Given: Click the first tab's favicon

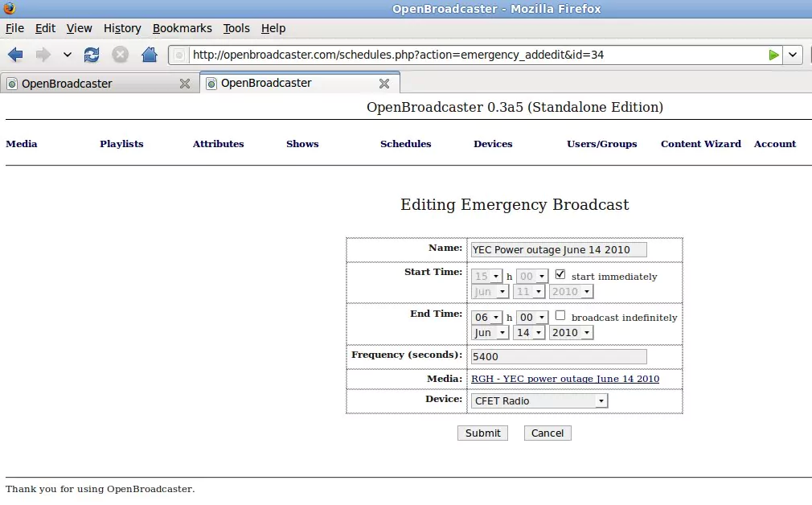Looking at the screenshot, I should tap(12, 84).
